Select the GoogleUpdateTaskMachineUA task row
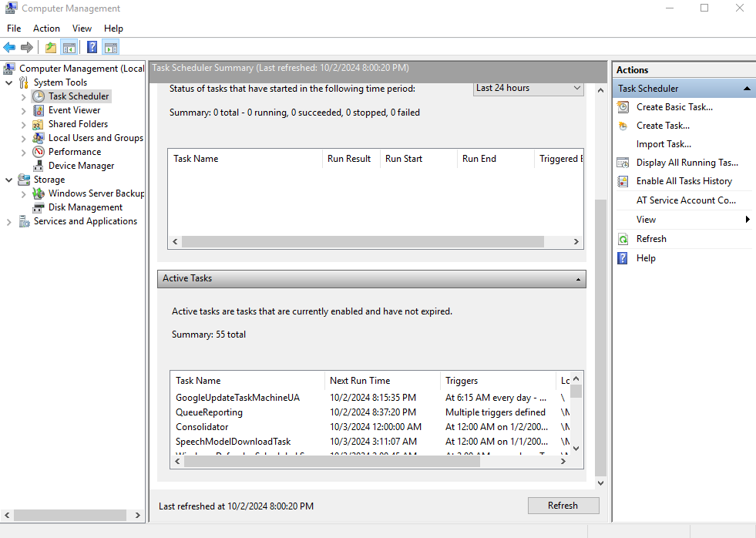Viewport: 756px width, 538px height. click(x=237, y=398)
